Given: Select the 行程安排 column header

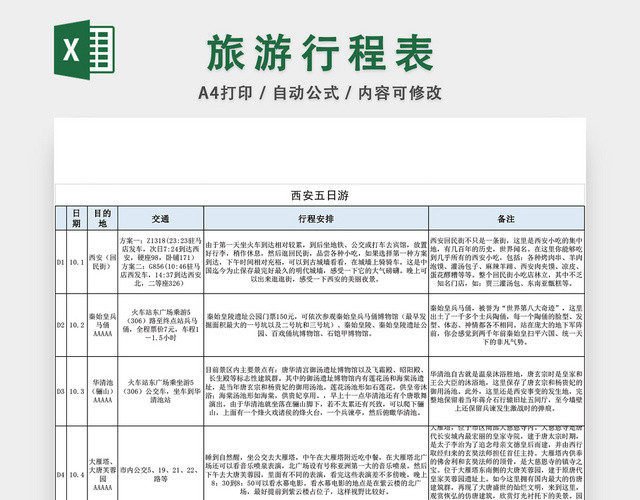Looking at the screenshot, I should coord(316,218).
